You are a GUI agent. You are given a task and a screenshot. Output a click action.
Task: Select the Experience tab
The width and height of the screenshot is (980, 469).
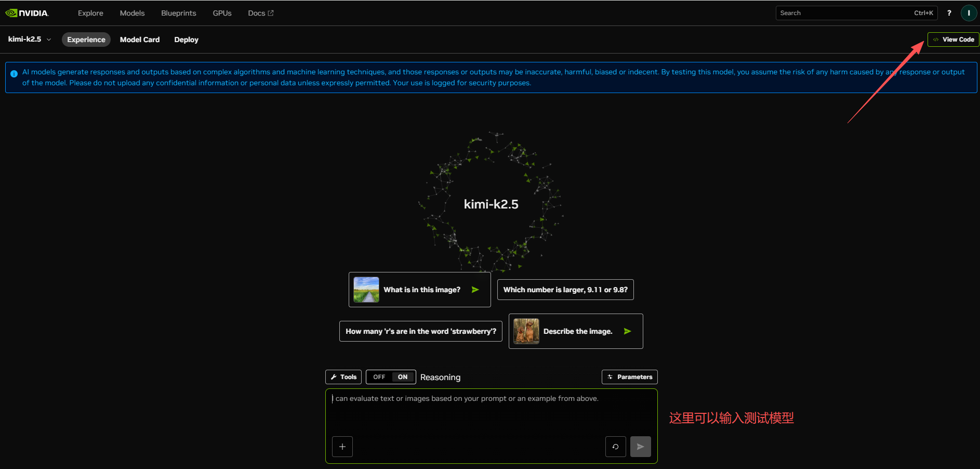[86, 40]
